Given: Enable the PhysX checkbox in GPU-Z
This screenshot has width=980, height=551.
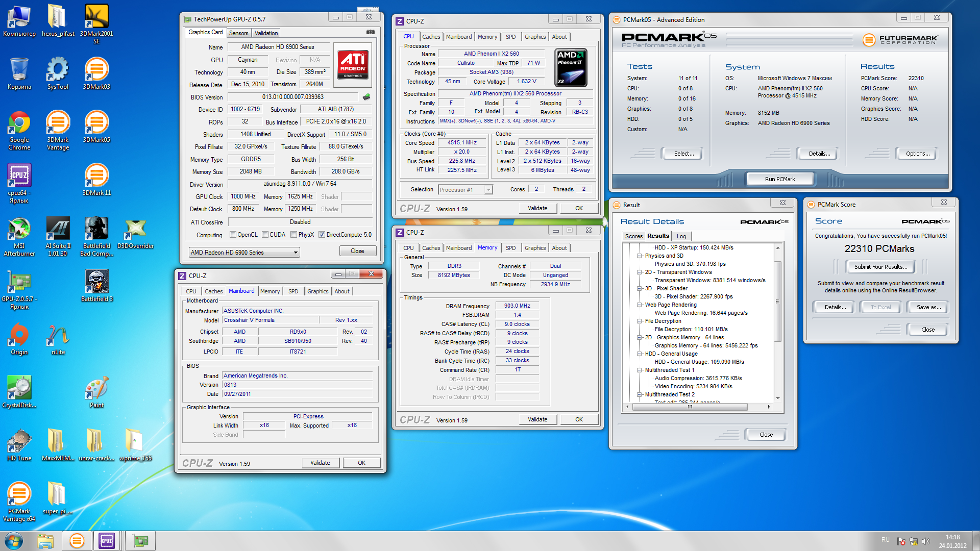Looking at the screenshot, I should (293, 235).
